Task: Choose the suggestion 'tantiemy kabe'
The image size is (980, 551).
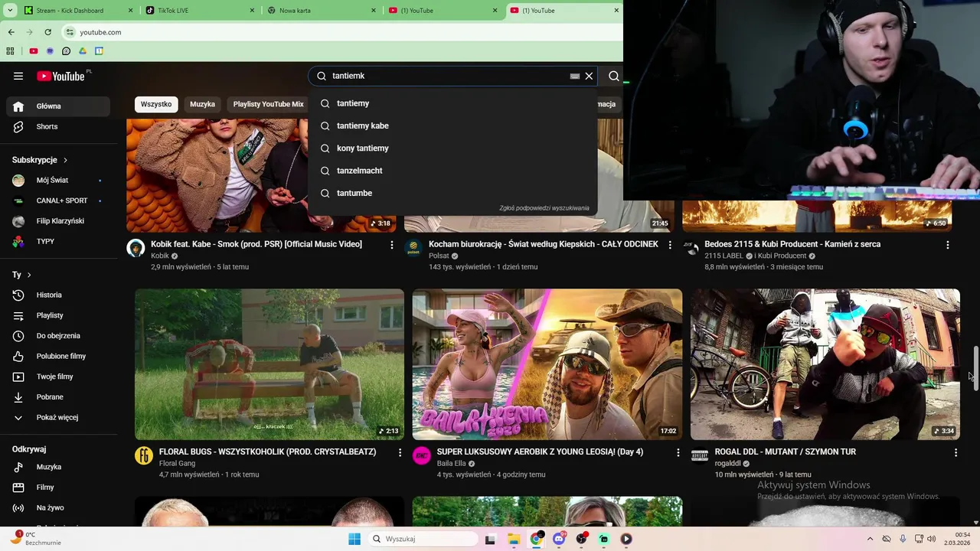Action: click(x=452, y=126)
